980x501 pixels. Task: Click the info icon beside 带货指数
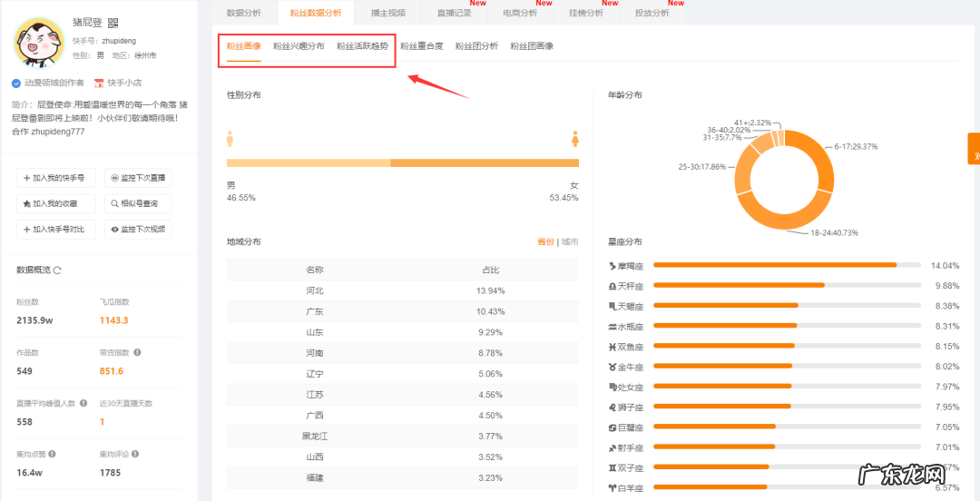tap(137, 352)
